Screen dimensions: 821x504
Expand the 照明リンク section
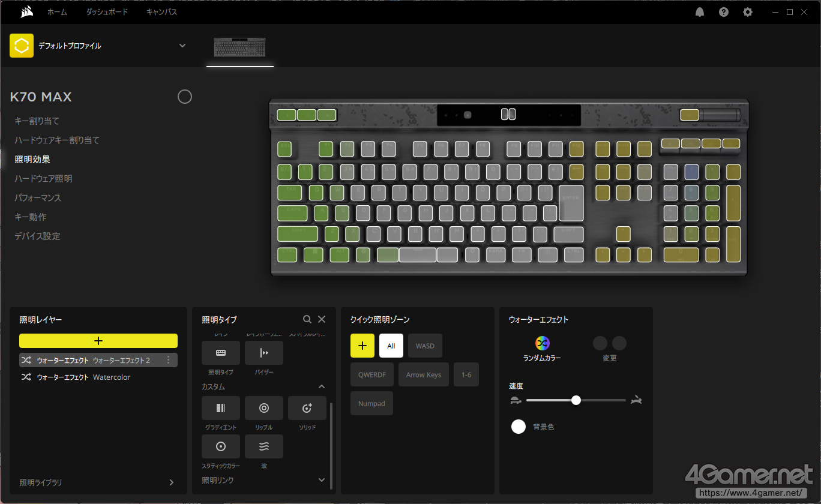coord(322,480)
